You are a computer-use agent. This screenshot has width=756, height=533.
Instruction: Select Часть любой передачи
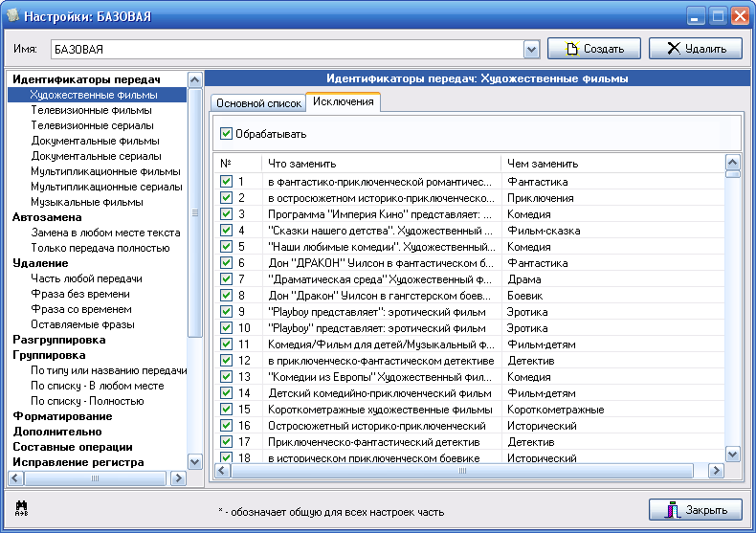tap(86, 278)
